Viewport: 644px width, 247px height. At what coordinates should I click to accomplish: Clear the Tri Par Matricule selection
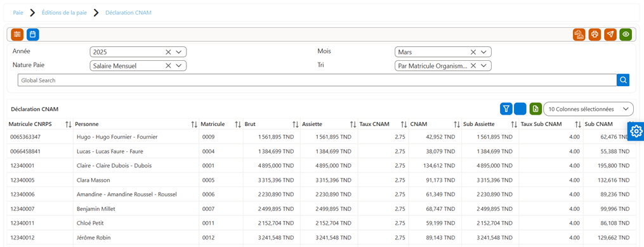473,65
